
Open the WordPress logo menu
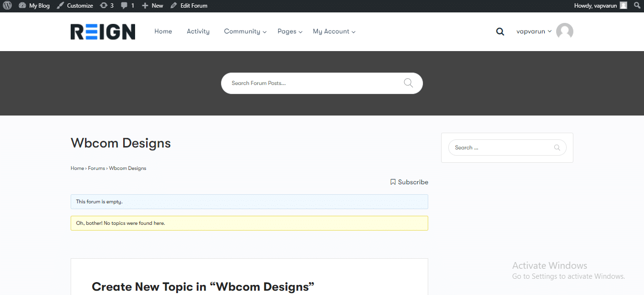pos(7,6)
